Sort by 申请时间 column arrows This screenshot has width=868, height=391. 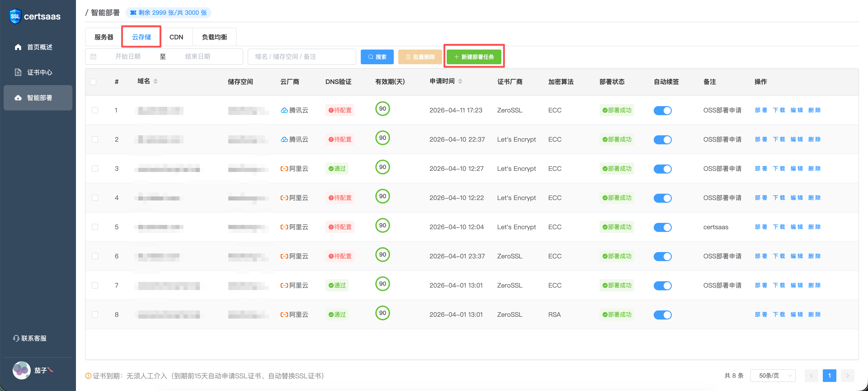pos(460,81)
